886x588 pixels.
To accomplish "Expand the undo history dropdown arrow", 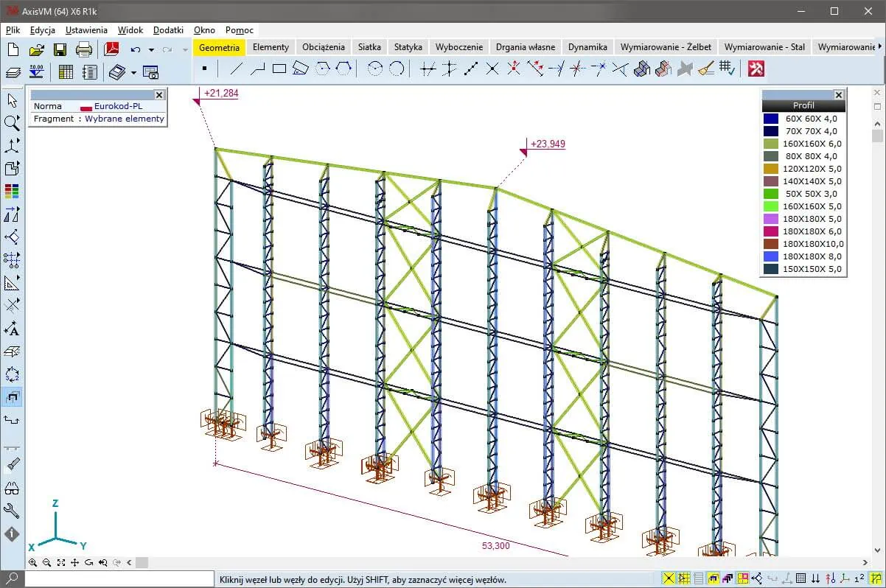I will (151, 50).
